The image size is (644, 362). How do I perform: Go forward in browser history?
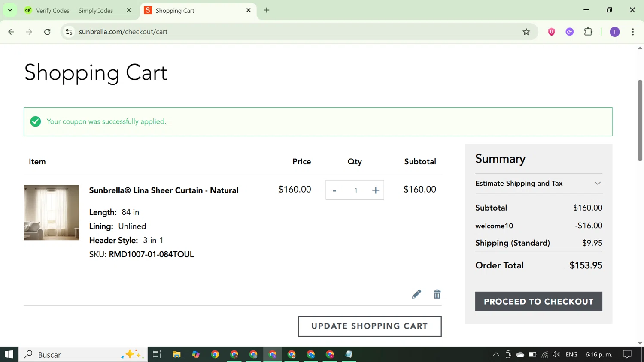pyautogui.click(x=29, y=32)
